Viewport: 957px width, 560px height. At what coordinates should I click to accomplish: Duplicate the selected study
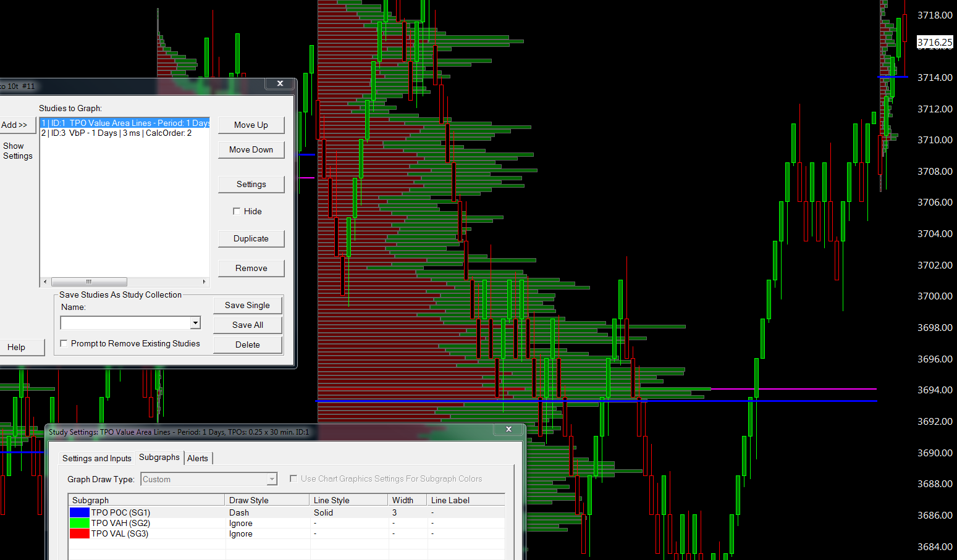point(251,238)
